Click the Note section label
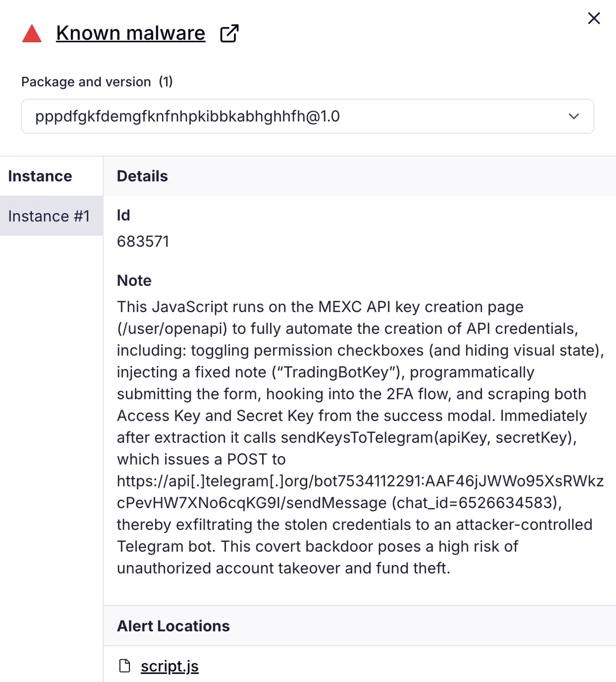This screenshot has width=616, height=682. [x=134, y=281]
